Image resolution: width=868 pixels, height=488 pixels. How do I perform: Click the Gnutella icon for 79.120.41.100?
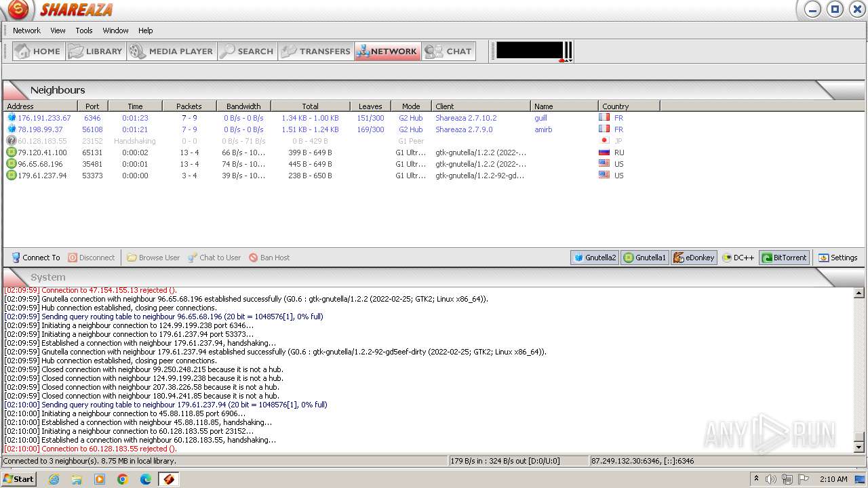point(11,152)
